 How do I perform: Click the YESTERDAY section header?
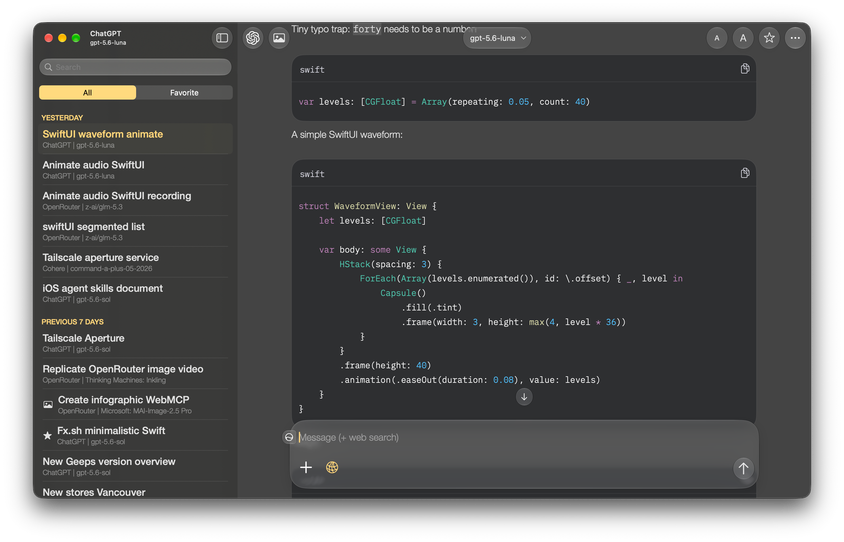(62, 117)
